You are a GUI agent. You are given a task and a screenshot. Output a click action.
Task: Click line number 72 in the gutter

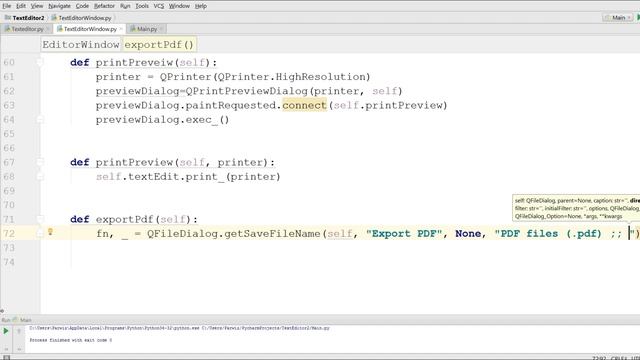(x=9, y=233)
